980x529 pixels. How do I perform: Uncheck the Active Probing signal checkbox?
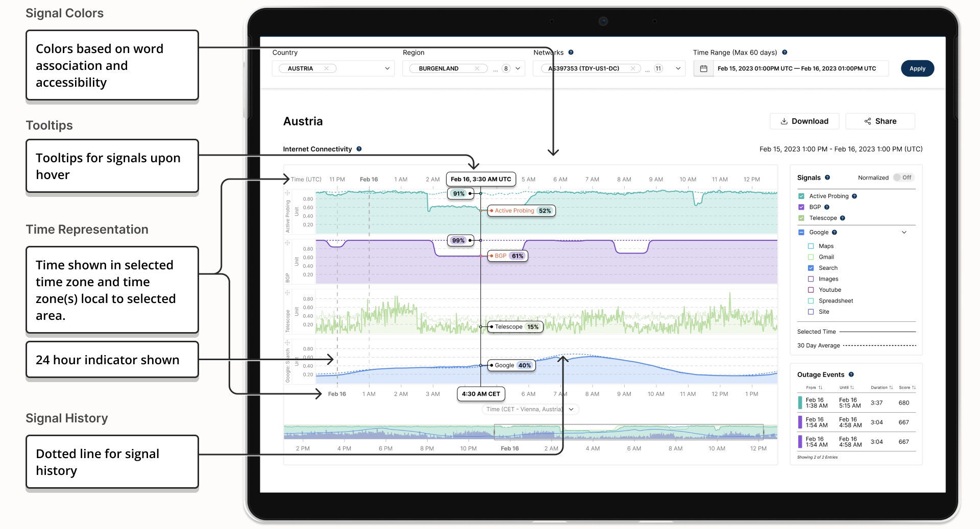click(801, 196)
